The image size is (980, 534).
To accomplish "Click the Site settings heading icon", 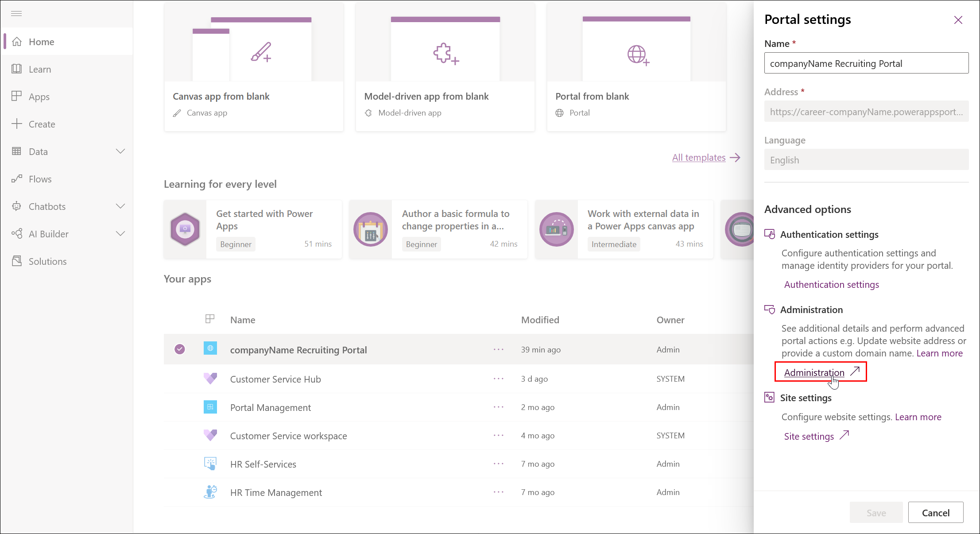I will tap(770, 398).
